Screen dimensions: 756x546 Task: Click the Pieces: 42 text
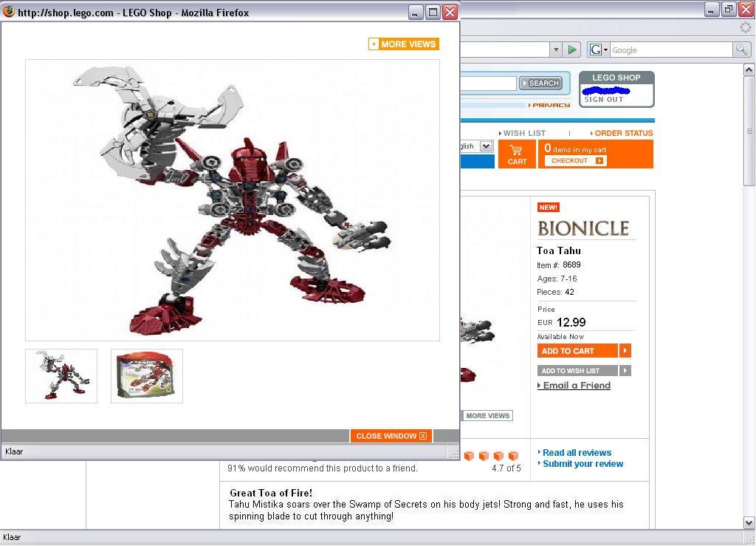point(555,292)
